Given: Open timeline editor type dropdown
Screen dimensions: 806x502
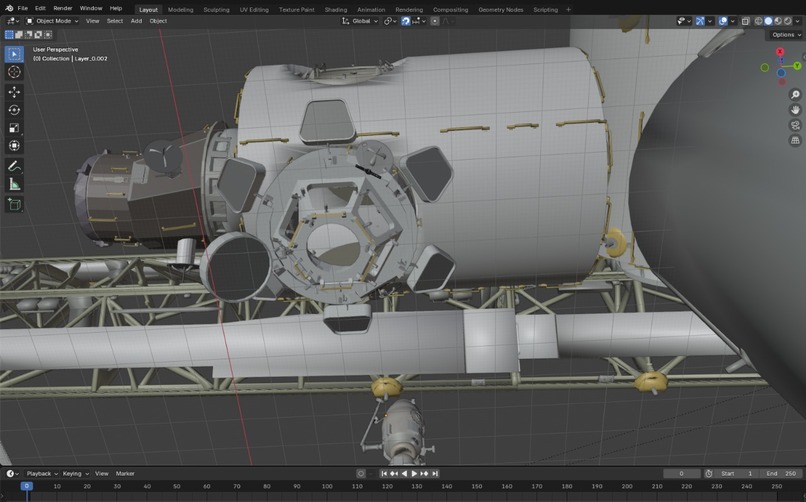Looking at the screenshot, I should point(12,473).
